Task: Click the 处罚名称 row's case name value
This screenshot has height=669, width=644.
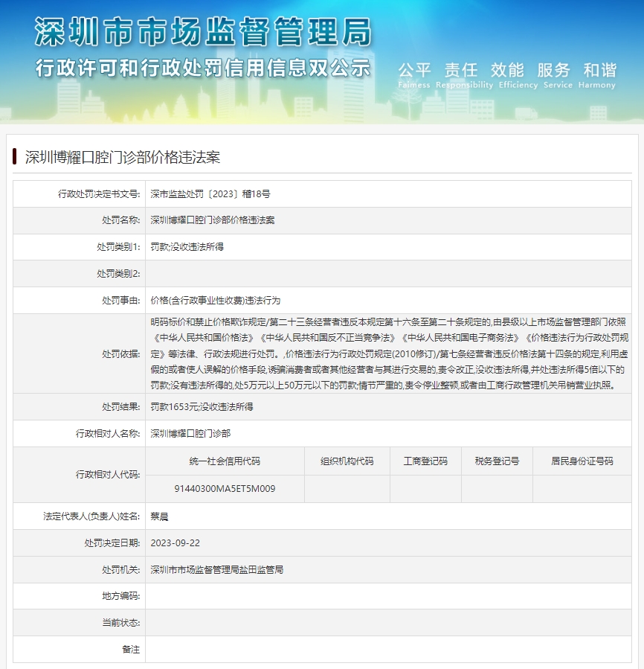Action: click(213, 220)
